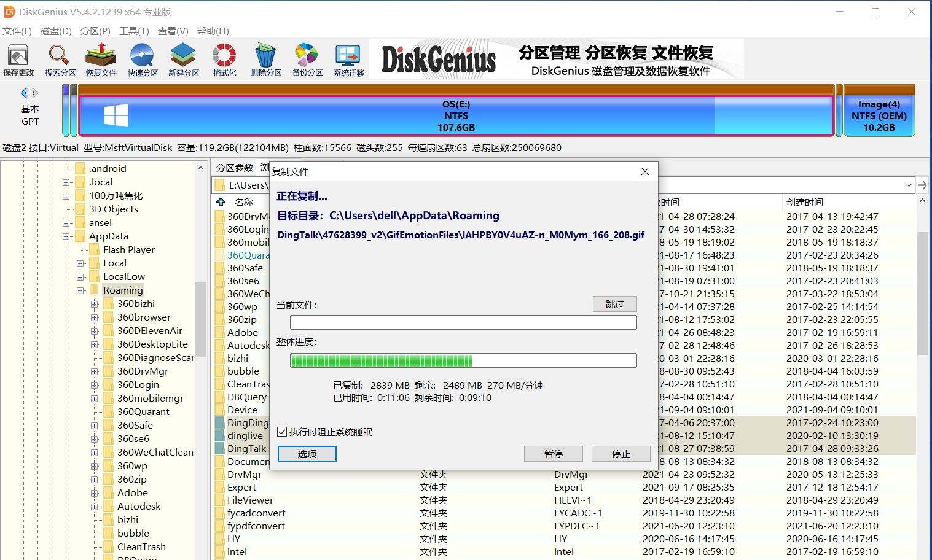Click the DiskGenius app logo in title bar

click(9, 12)
